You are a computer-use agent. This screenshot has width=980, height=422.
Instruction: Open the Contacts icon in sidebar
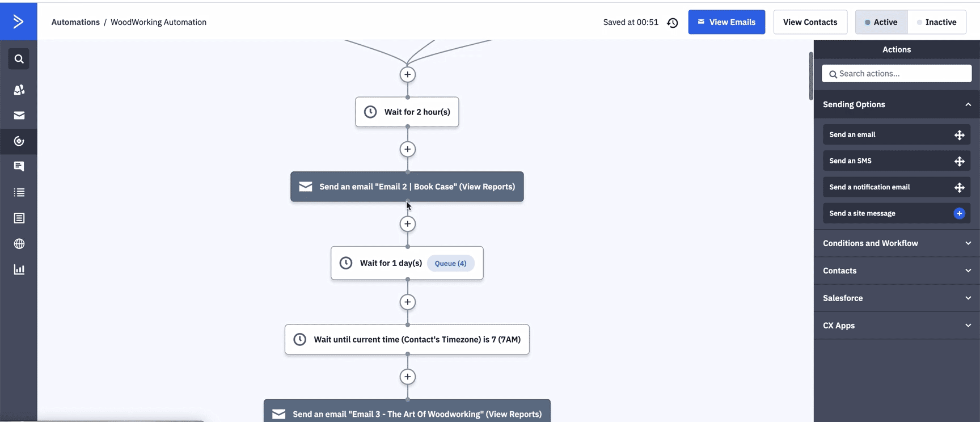point(19,90)
